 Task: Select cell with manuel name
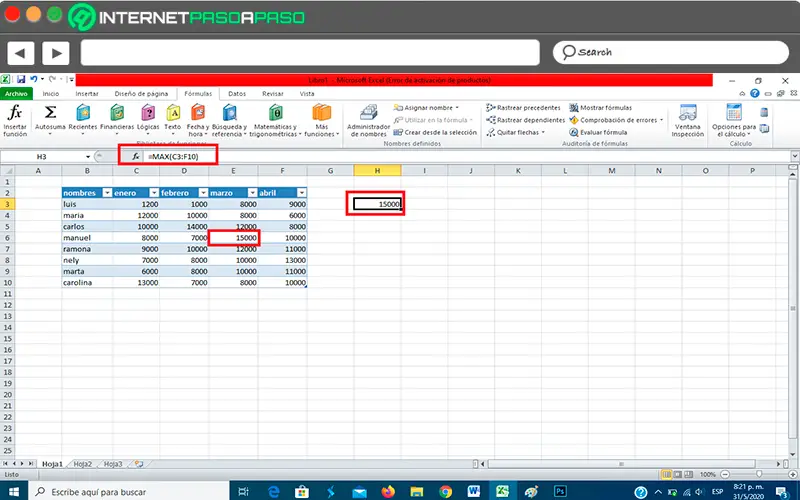pos(87,238)
